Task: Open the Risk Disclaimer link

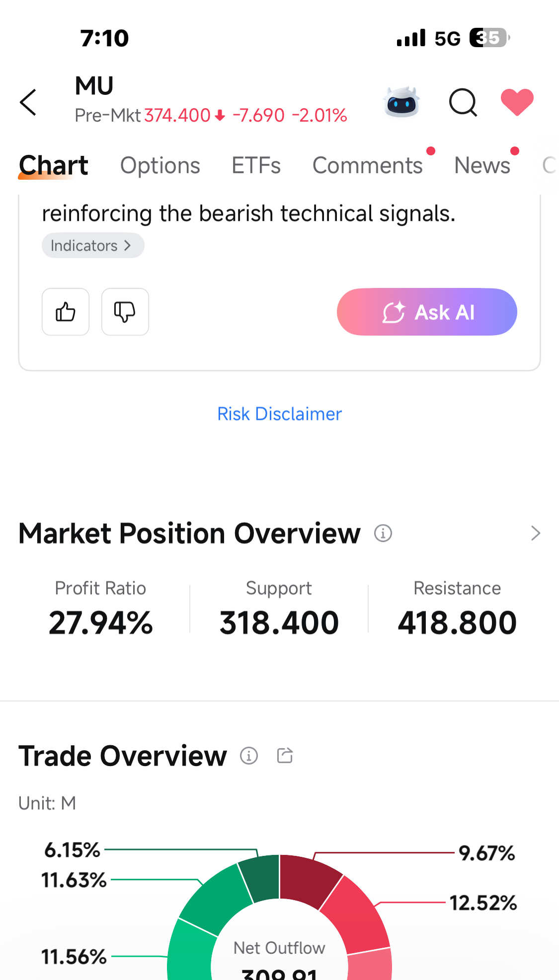Action: click(x=280, y=414)
